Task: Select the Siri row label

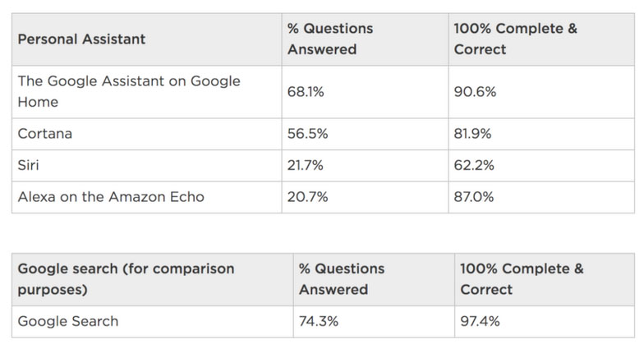Action: 30,165
